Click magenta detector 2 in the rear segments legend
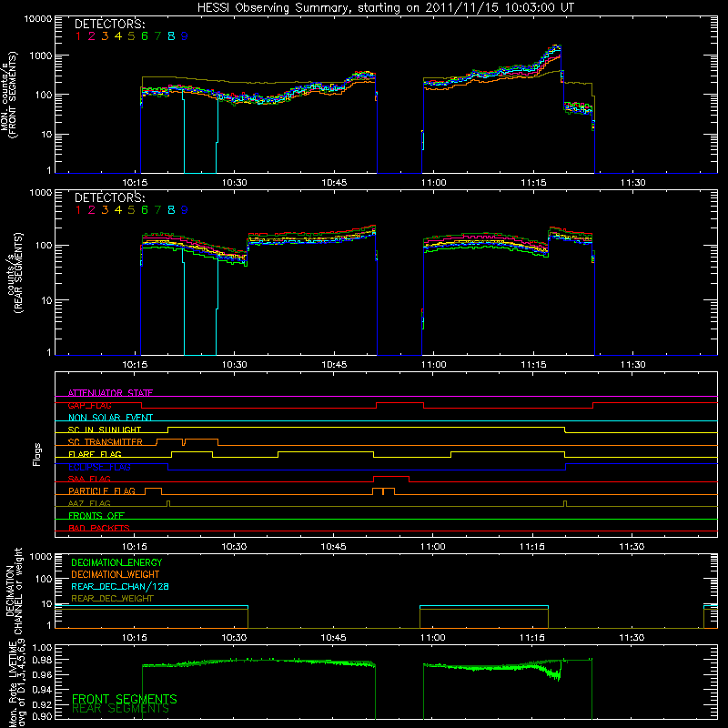Image resolution: width=728 pixels, height=728 pixels. point(92,210)
